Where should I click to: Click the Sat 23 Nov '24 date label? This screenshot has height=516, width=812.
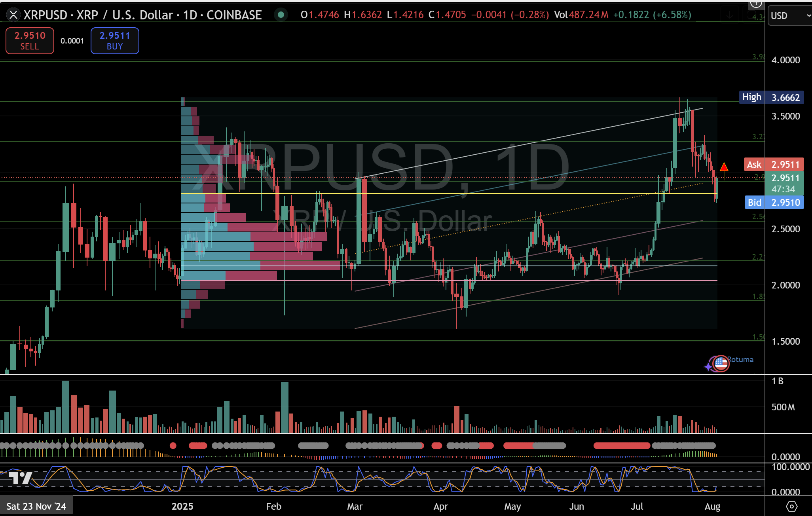[x=36, y=506]
